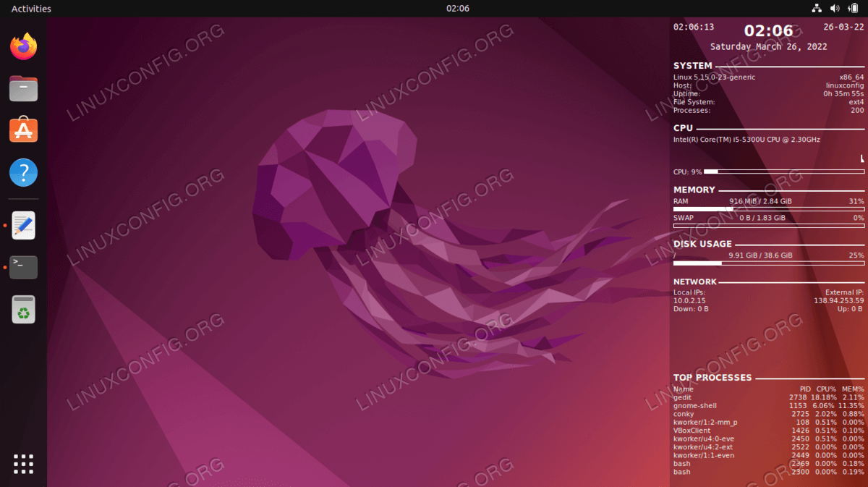
Task: Click the CPU usage bar in Conky
Action: click(784, 172)
